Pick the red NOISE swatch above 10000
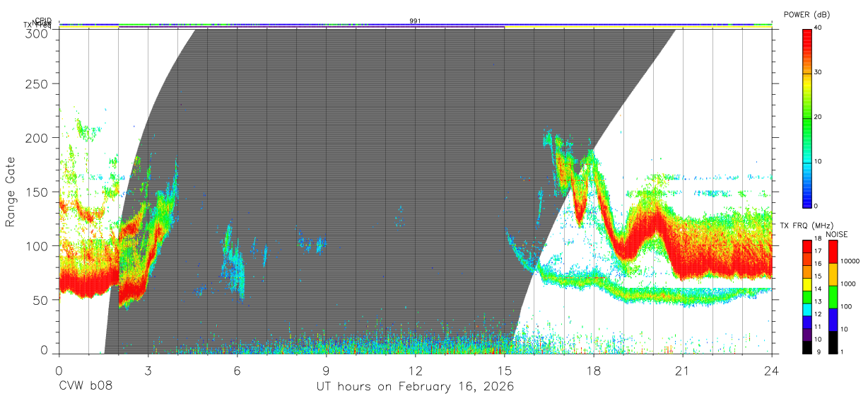The image size is (868, 401). (833, 252)
